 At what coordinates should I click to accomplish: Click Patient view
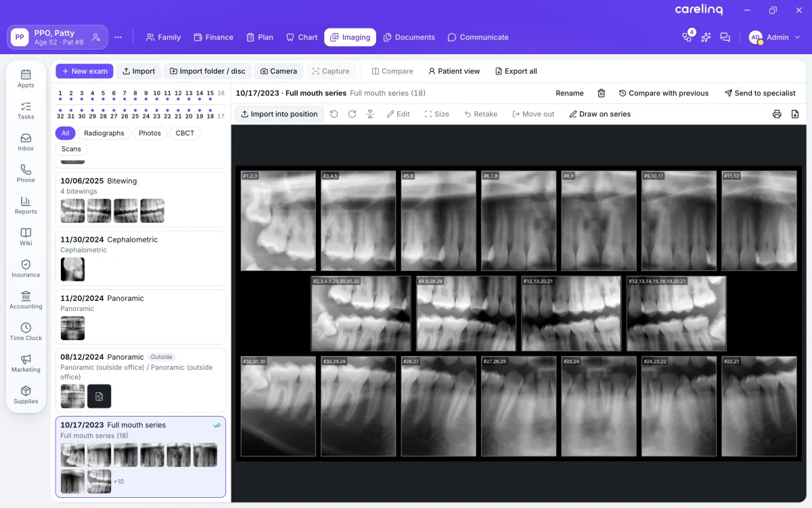pyautogui.click(x=454, y=71)
